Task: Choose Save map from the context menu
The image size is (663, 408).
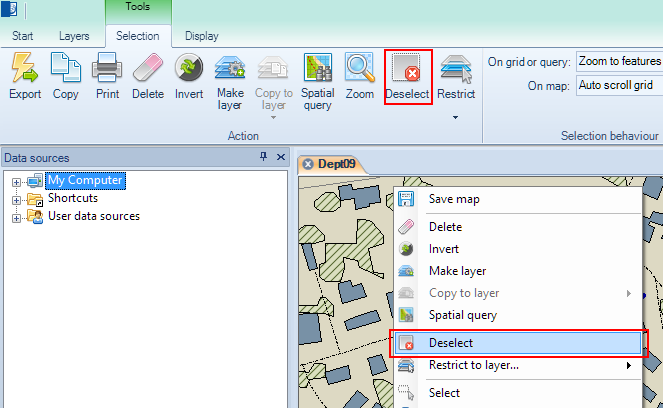Action: click(x=453, y=199)
